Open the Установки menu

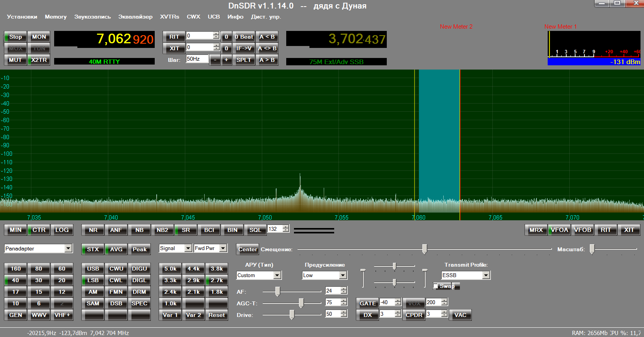pyautogui.click(x=22, y=17)
